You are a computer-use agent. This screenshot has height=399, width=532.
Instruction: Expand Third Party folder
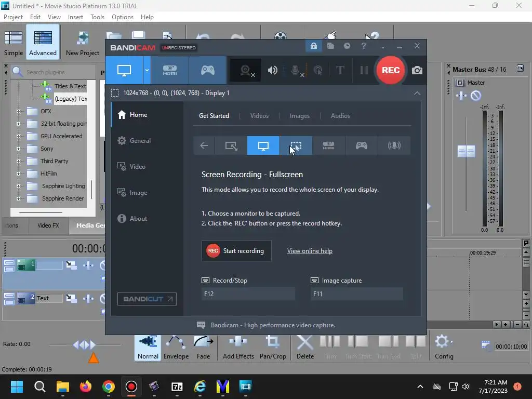(18, 161)
